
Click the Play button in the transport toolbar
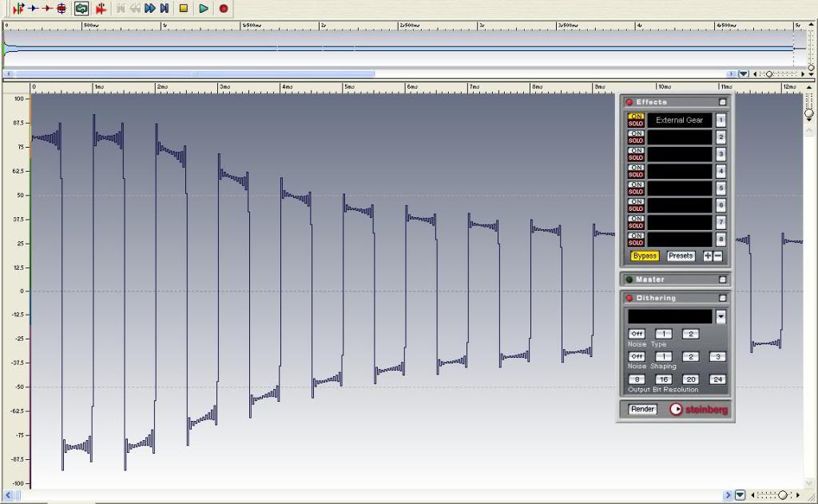tap(204, 8)
